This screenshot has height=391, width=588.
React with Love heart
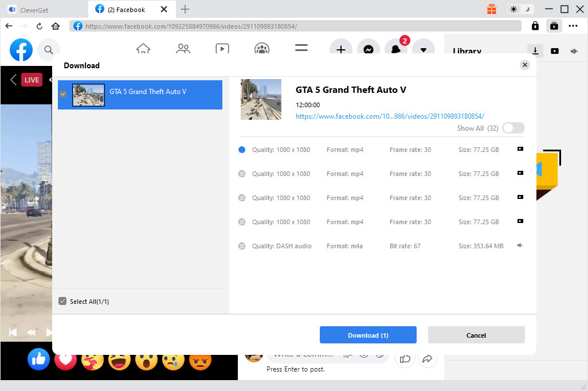pos(66,361)
